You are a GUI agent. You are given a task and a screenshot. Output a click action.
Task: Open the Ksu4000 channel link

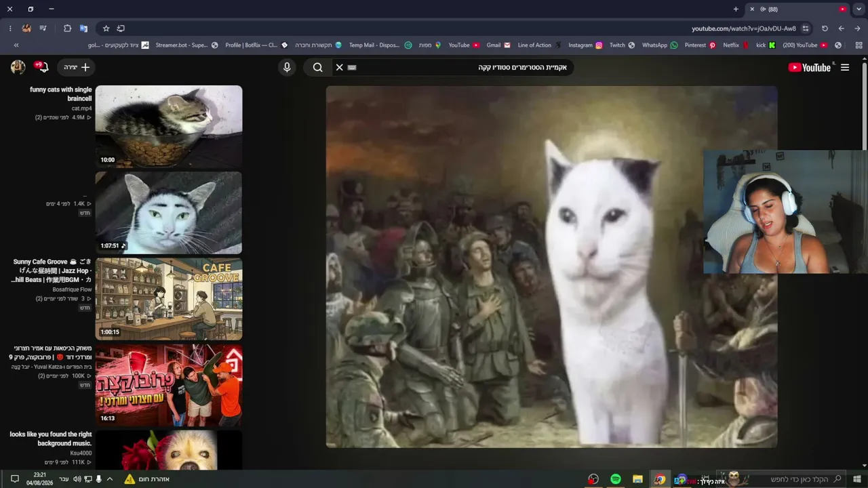coord(81,453)
